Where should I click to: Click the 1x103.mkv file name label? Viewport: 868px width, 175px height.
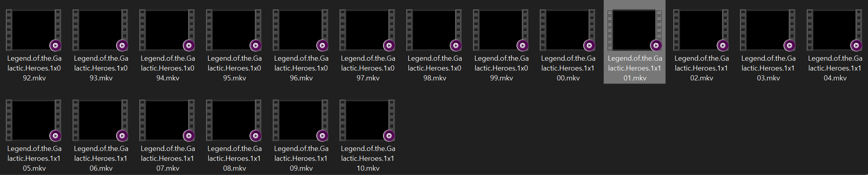tap(768, 68)
